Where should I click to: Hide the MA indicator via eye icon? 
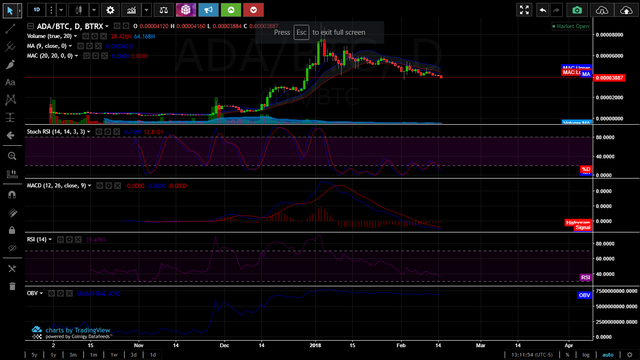[80, 46]
